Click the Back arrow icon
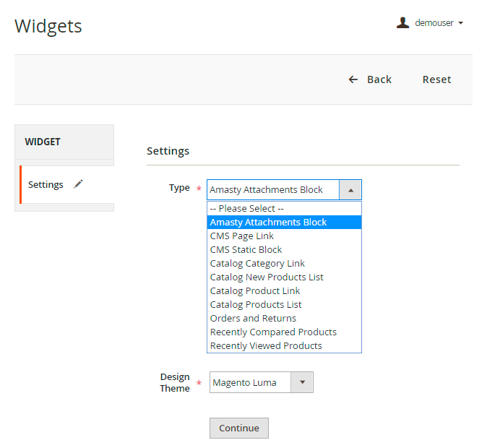The width and height of the screenshot is (495, 448). (x=353, y=79)
